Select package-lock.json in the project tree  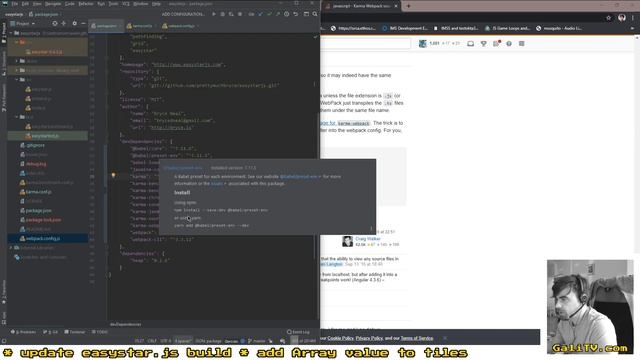[43, 220]
